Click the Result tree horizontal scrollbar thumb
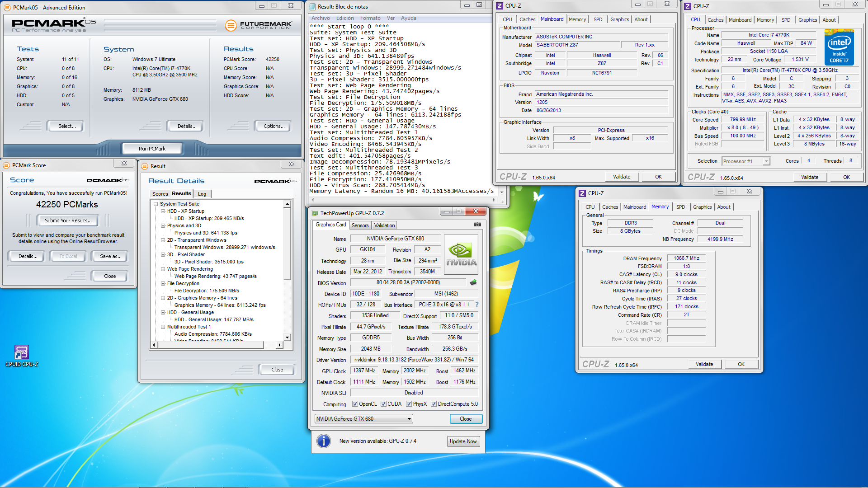The width and height of the screenshot is (868, 488). pyautogui.click(x=211, y=345)
